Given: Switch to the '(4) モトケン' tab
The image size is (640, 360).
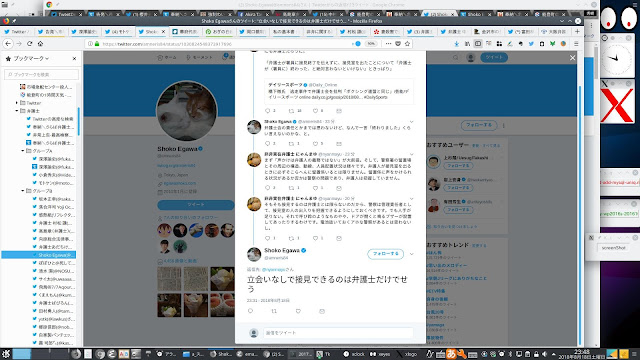Looking at the screenshot, I should click(x=118, y=31).
